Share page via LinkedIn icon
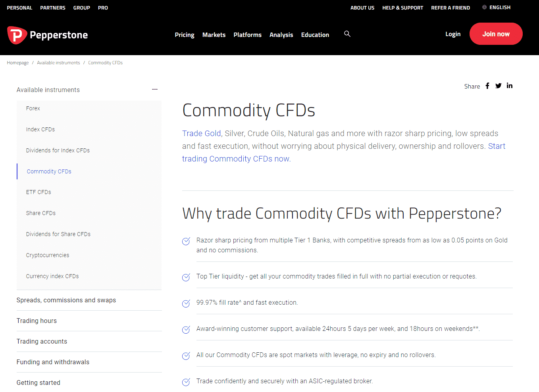Screen dimensions: 539x392 pos(510,86)
